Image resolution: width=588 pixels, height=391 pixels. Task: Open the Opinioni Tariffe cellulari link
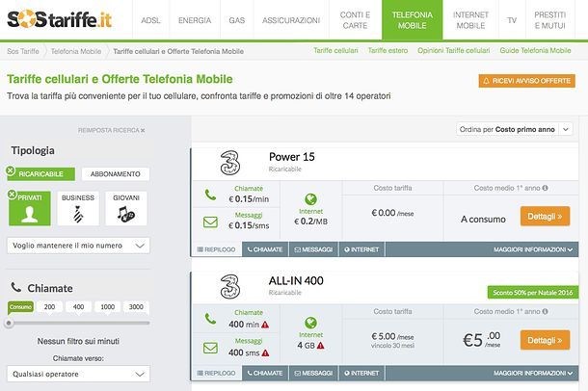(454, 50)
